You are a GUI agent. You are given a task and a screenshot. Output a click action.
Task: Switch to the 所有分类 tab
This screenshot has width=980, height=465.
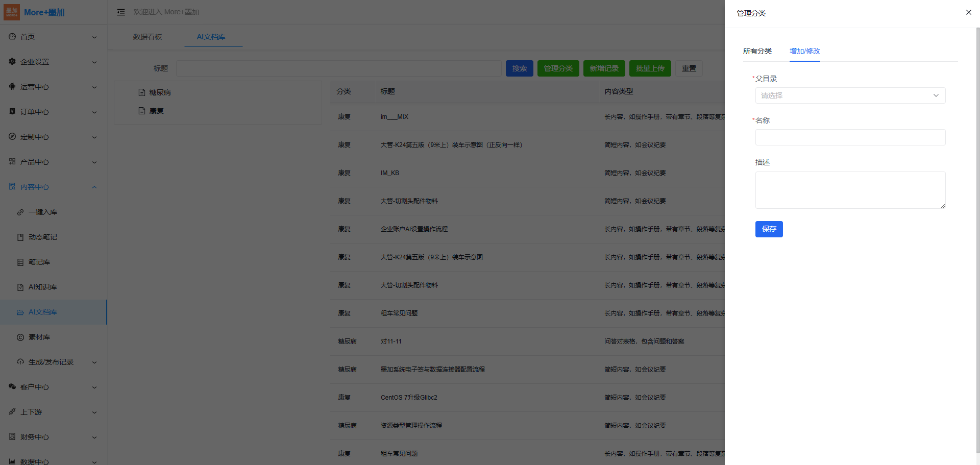(x=757, y=51)
